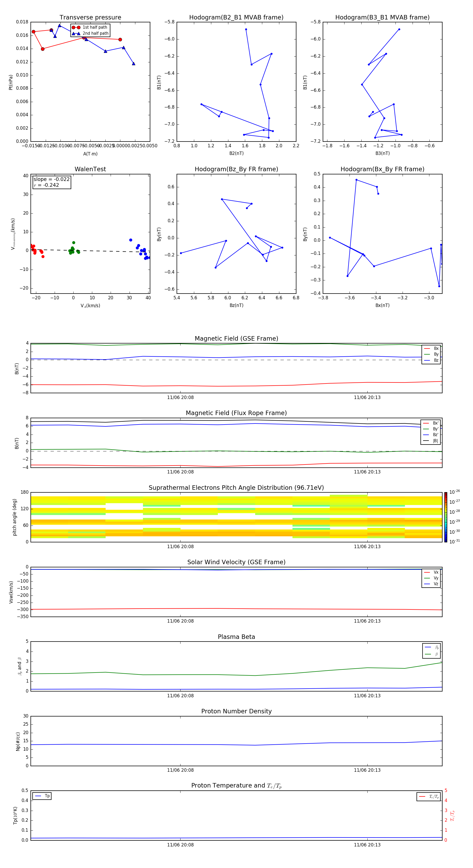Select the Te/Tp legend entry in temperature panel
The width and height of the screenshot is (473, 868).
point(429,796)
